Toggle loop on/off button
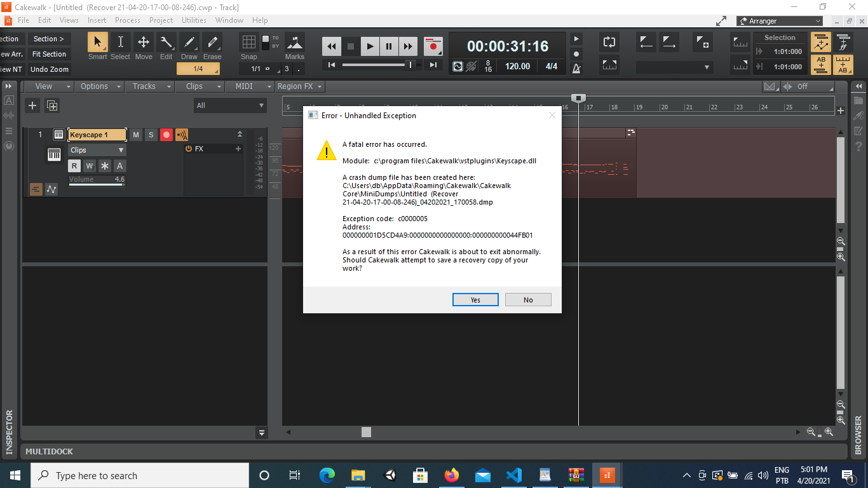 pyautogui.click(x=609, y=43)
